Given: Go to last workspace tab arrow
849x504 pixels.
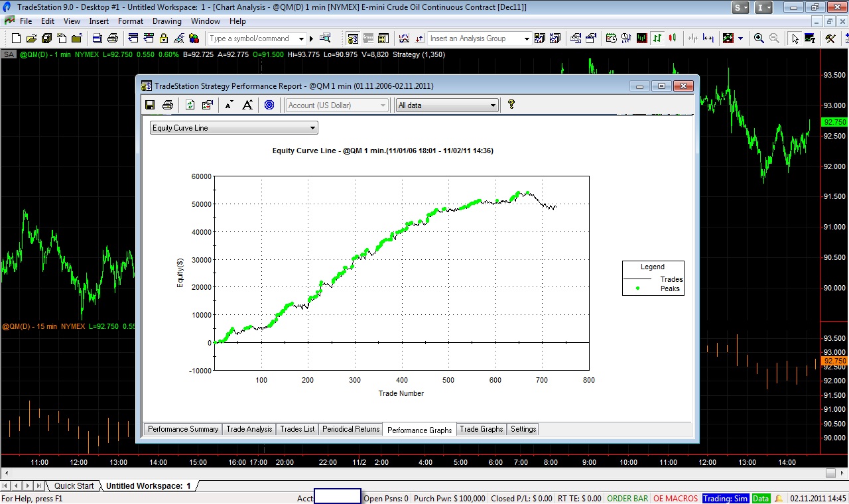Looking at the screenshot, I should coord(38,486).
